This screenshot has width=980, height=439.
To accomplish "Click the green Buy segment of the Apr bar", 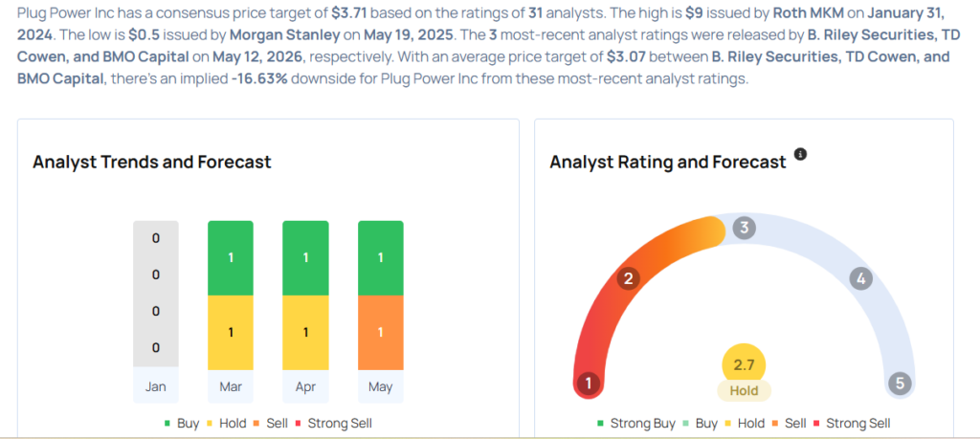I will (x=305, y=258).
